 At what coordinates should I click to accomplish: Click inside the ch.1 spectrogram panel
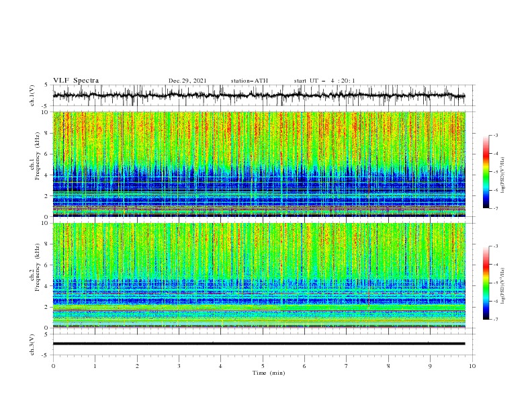pos(259,164)
